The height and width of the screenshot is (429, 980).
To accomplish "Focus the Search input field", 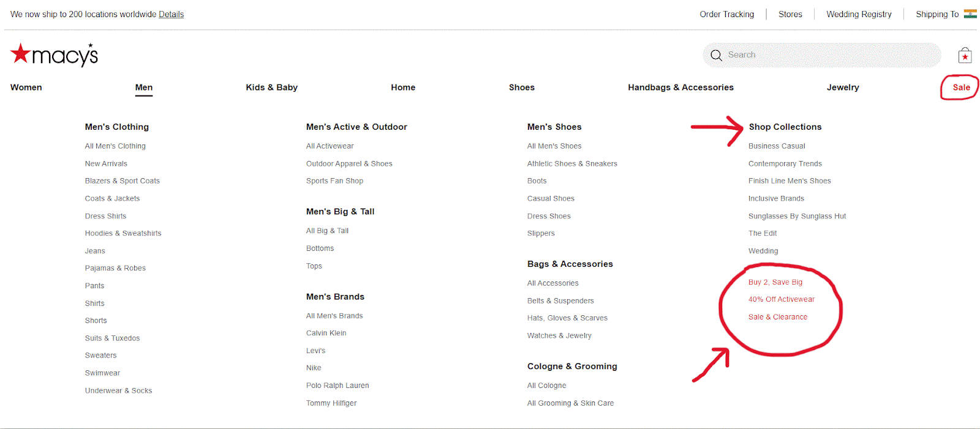I will click(821, 55).
